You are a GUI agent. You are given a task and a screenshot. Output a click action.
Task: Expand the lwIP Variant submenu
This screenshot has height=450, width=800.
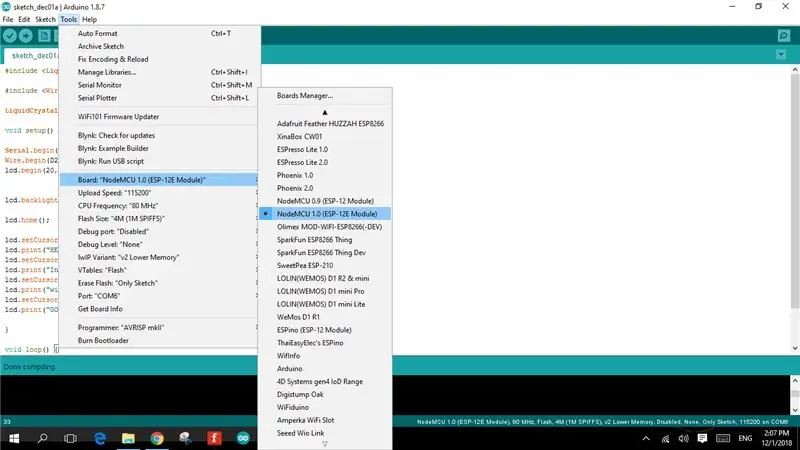pyautogui.click(x=158, y=257)
